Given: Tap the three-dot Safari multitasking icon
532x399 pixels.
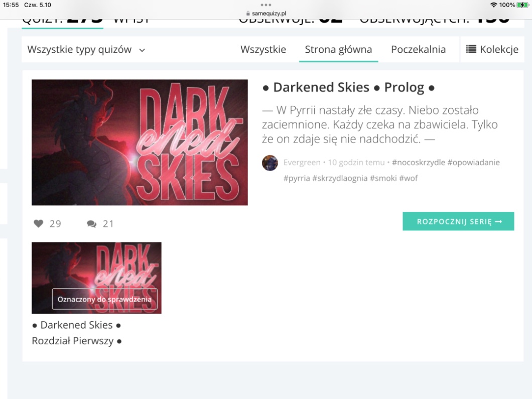Looking at the screenshot, I should click(x=266, y=6).
